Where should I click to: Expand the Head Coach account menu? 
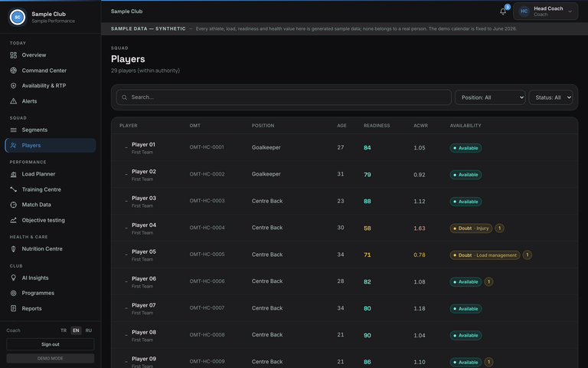[546, 11]
